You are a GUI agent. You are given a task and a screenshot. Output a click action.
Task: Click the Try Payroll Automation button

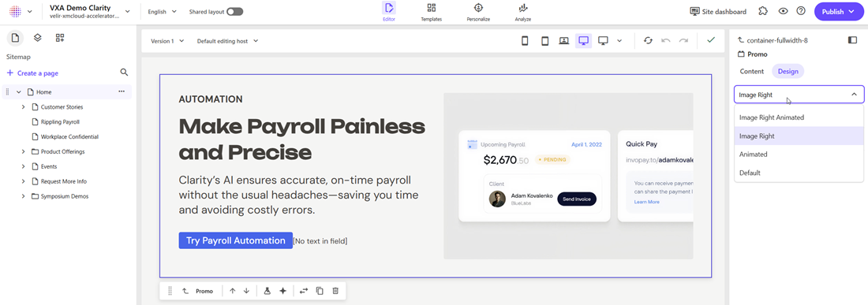click(x=235, y=240)
